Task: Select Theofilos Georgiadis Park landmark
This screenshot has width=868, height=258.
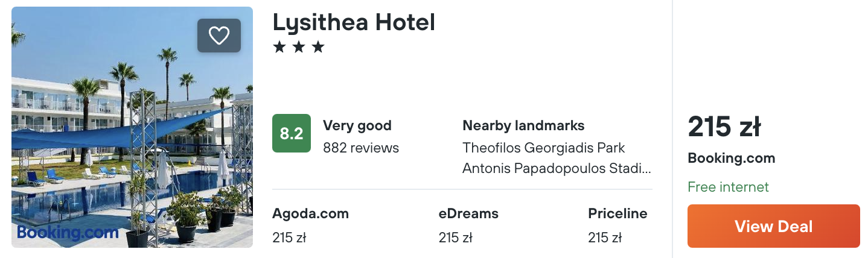Action: pos(543,147)
